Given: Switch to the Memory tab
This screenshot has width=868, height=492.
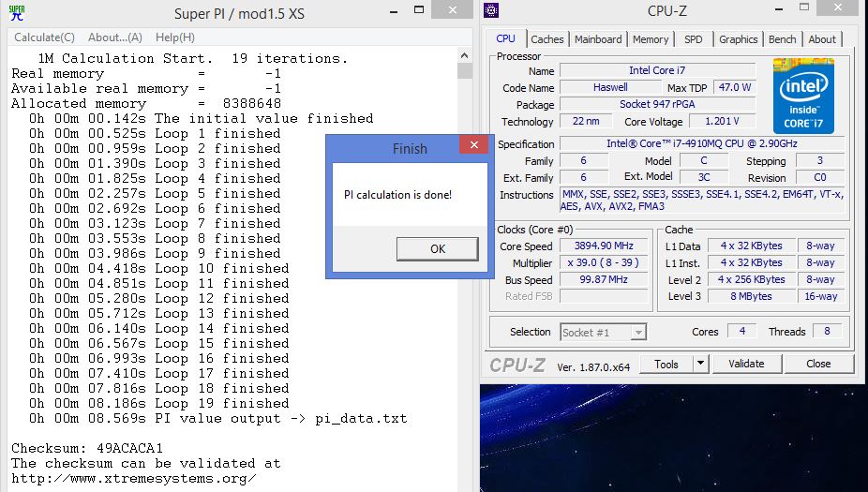Looking at the screenshot, I should point(651,39).
